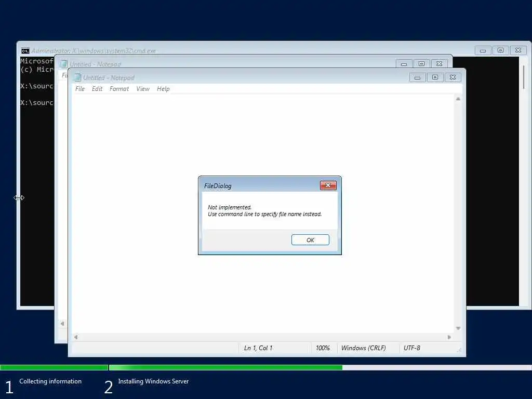This screenshot has width=532, height=399.
Task: Maximize the front Notepad window
Action: point(435,77)
